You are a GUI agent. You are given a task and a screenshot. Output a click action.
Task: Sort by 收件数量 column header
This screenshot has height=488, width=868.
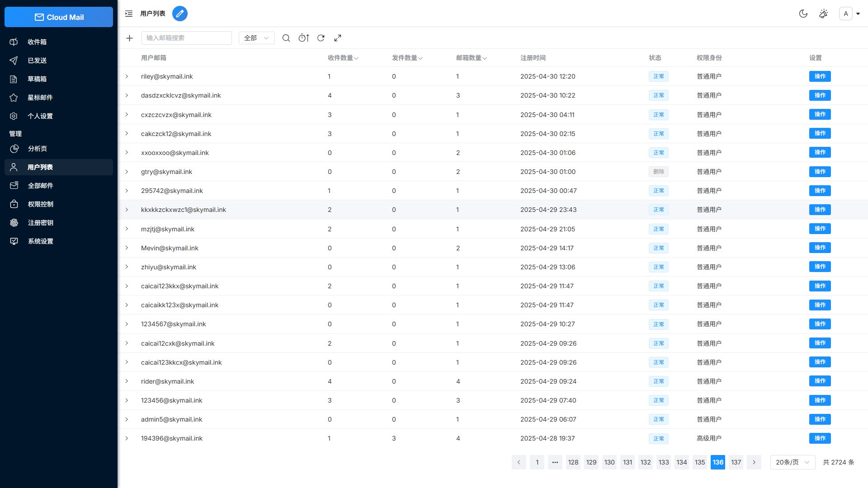343,58
